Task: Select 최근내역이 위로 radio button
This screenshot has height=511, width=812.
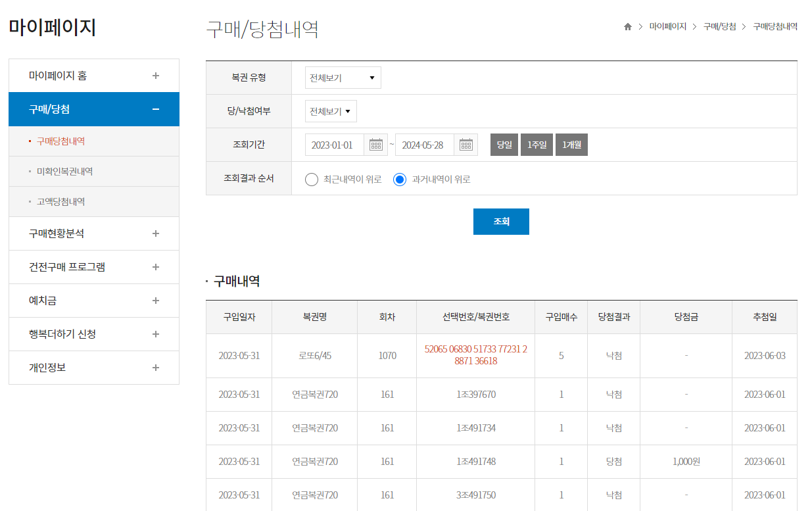Action: tap(312, 180)
